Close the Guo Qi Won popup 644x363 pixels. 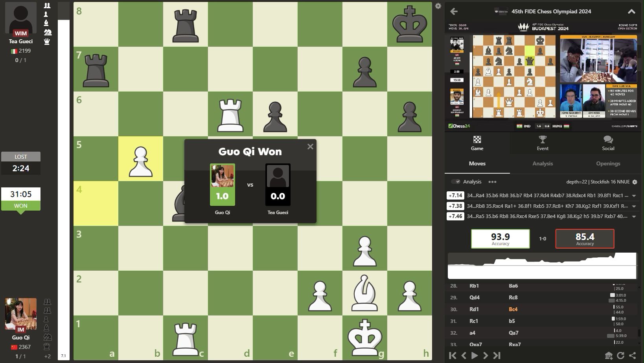pyautogui.click(x=310, y=147)
